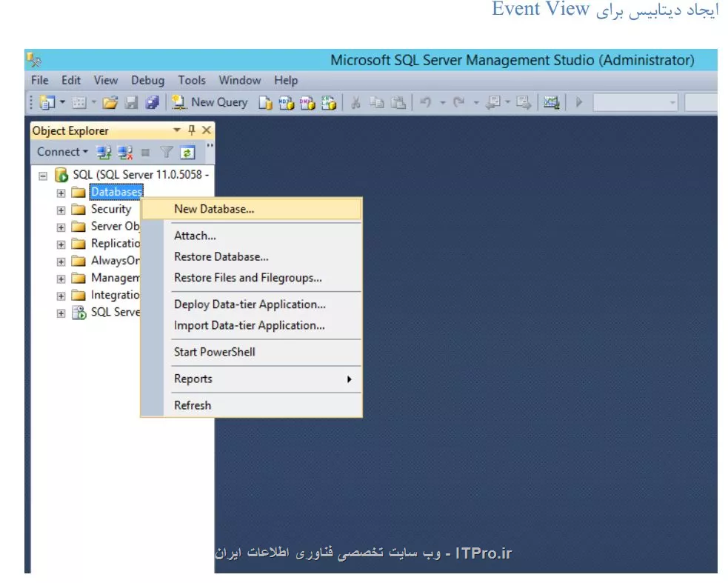Click the Undo arrow icon
The height and width of the screenshot is (583, 728).
pyautogui.click(x=425, y=102)
